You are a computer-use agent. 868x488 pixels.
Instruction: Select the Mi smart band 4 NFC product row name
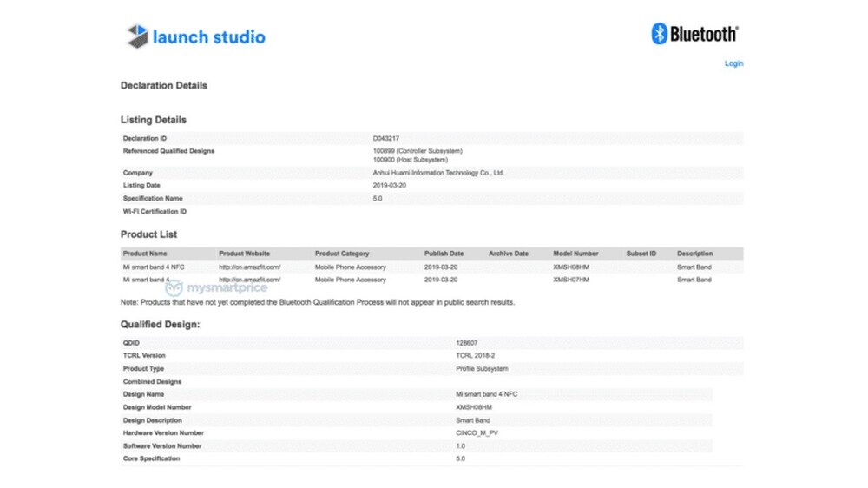(x=154, y=267)
